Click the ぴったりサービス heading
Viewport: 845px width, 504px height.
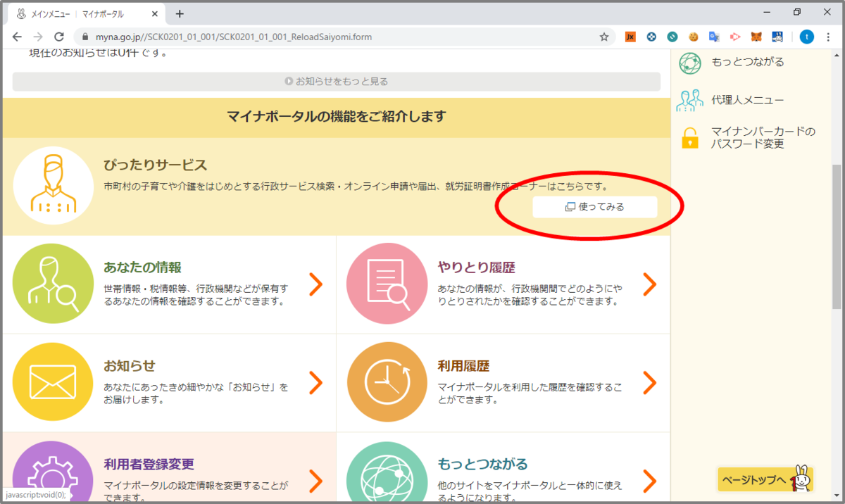[x=155, y=165]
